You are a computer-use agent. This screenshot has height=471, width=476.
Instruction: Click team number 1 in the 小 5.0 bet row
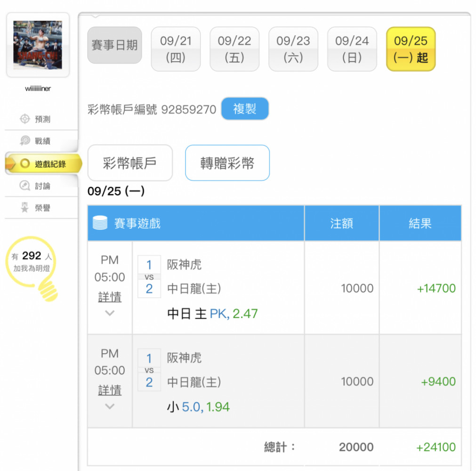pyautogui.click(x=149, y=358)
